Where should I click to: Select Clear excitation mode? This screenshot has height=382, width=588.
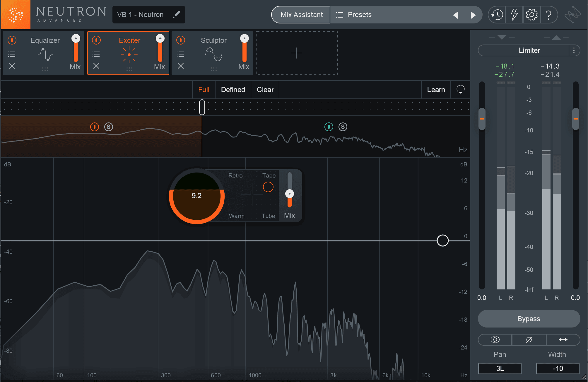[265, 90]
